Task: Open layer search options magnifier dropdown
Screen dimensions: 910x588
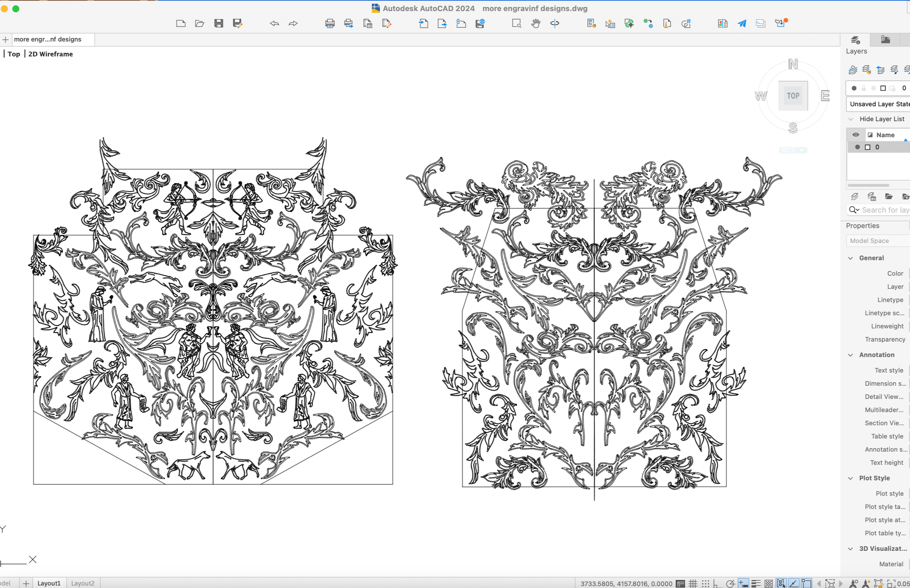Action: coord(854,210)
